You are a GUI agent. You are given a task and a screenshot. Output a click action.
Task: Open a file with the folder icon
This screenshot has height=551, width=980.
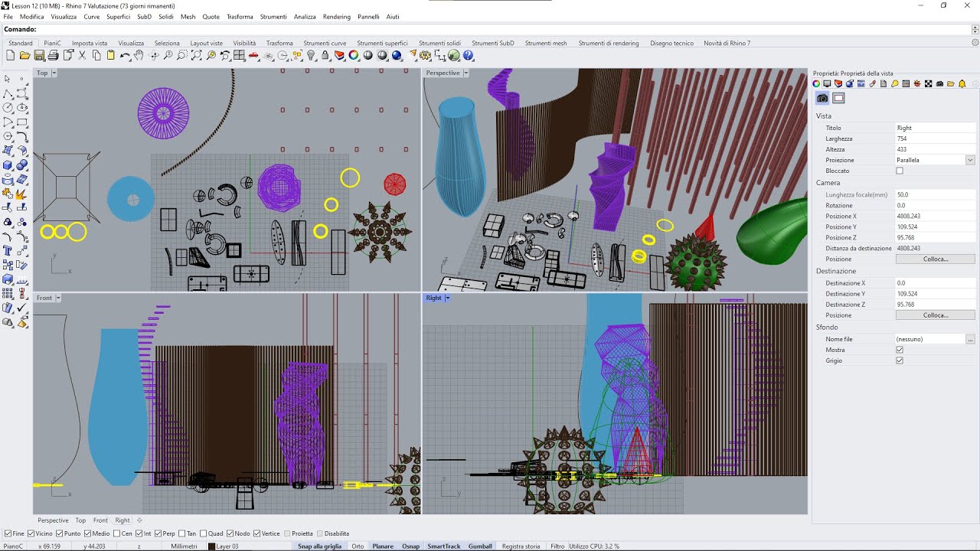tap(24, 55)
